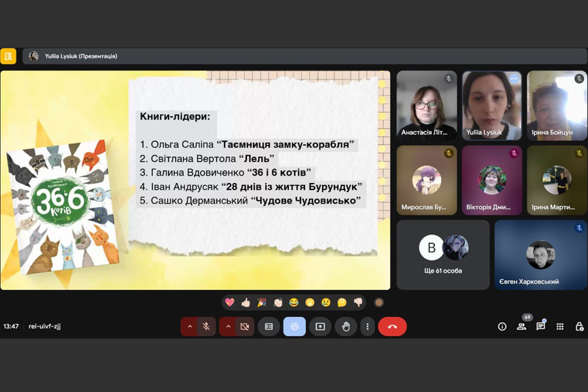Open the 'Ще 61 особа' tile
Image resolution: width=588 pixels, height=392 pixels.
pos(443,255)
